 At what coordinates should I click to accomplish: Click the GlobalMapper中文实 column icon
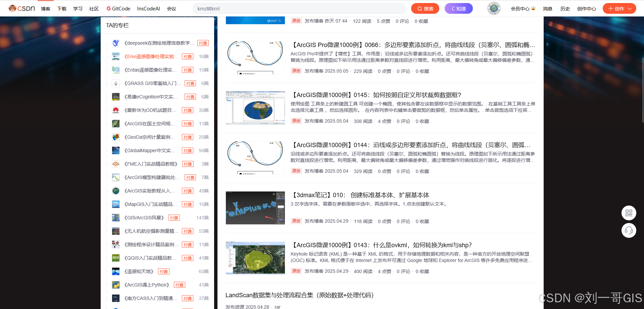point(116,150)
